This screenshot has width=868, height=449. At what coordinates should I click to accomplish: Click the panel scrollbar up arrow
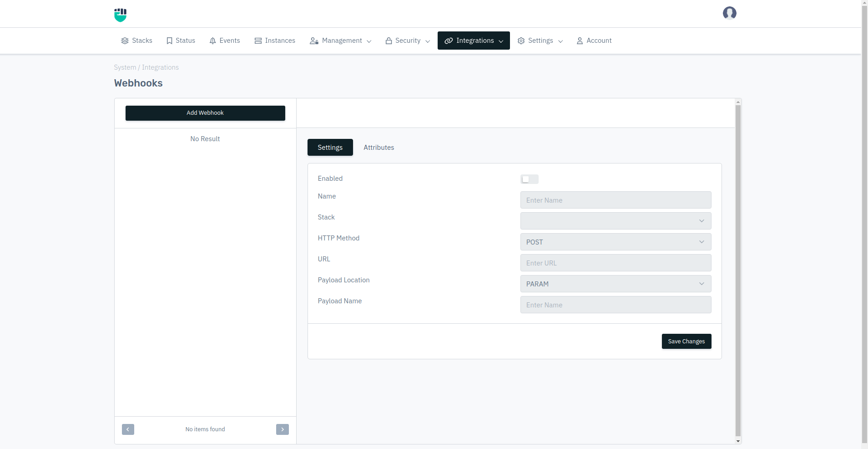pyautogui.click(x=738, y=102)
